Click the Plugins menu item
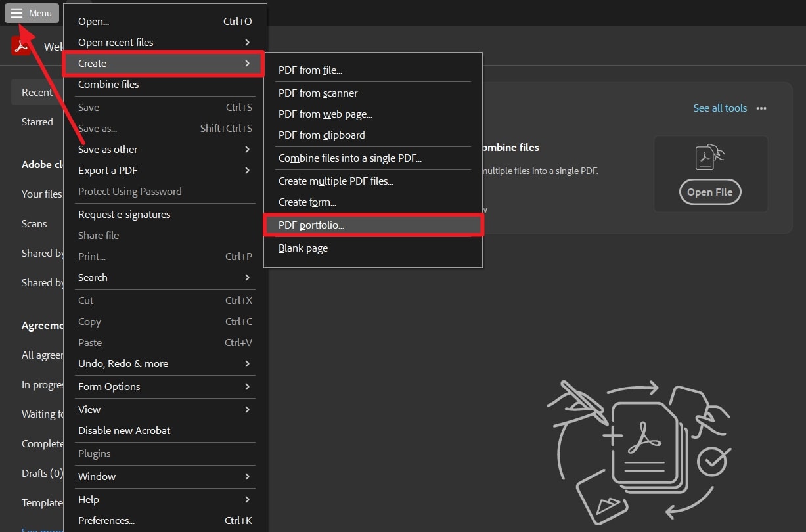806x532 pixels. pyautogui.click(x=165, y=454)
